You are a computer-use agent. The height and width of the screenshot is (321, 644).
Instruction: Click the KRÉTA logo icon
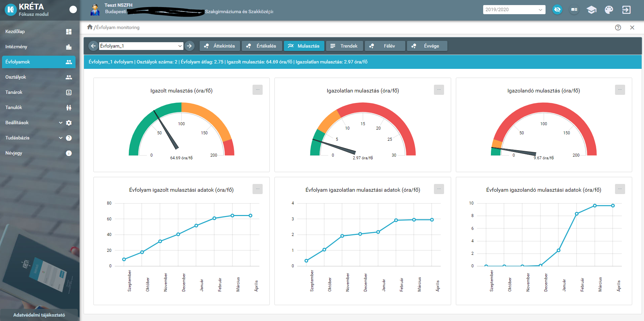pos(11,10)
